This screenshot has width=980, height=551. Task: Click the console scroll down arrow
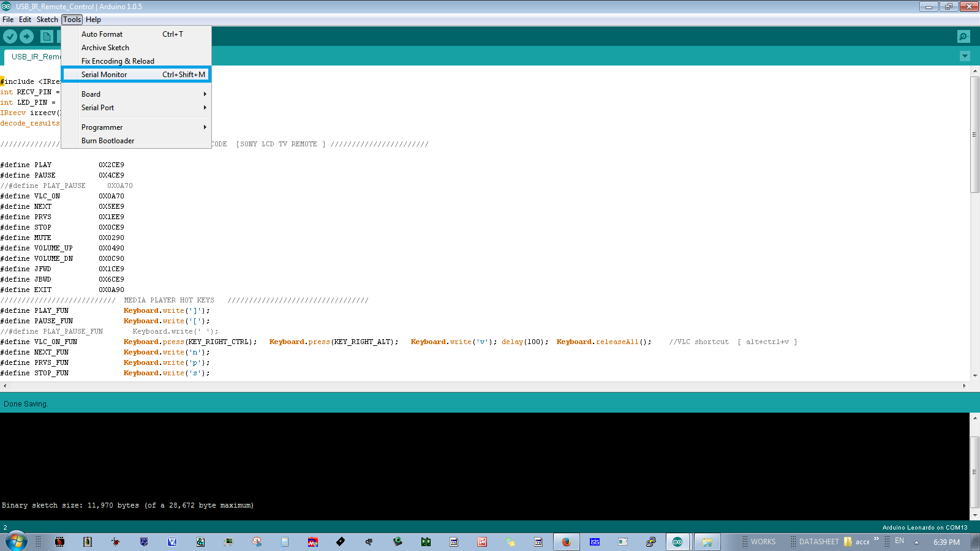tap(974, 515)
